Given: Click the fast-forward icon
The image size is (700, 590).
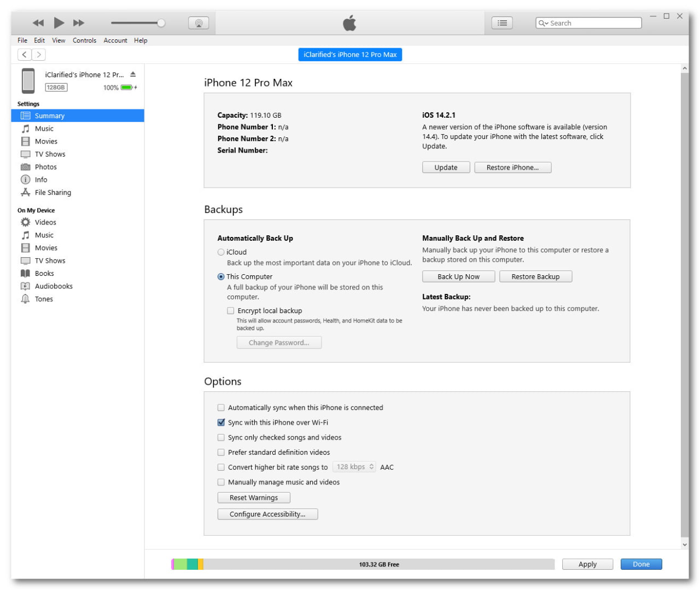Looking at the screenshot, I should 79,23.
